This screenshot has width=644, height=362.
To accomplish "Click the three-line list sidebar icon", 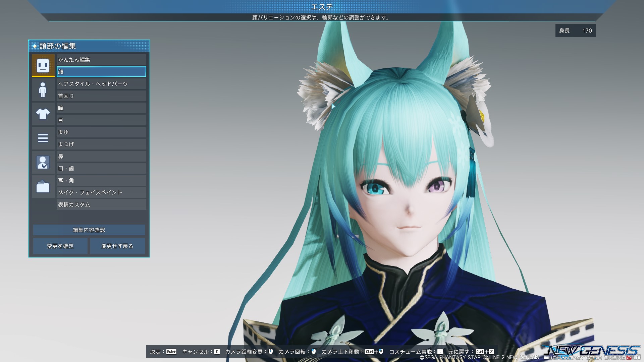I will (43, 138).
